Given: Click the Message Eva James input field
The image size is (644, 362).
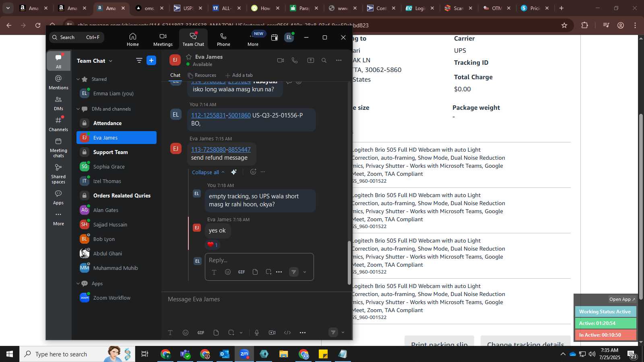Looking at the screenshot, I should tap(256, 299).
